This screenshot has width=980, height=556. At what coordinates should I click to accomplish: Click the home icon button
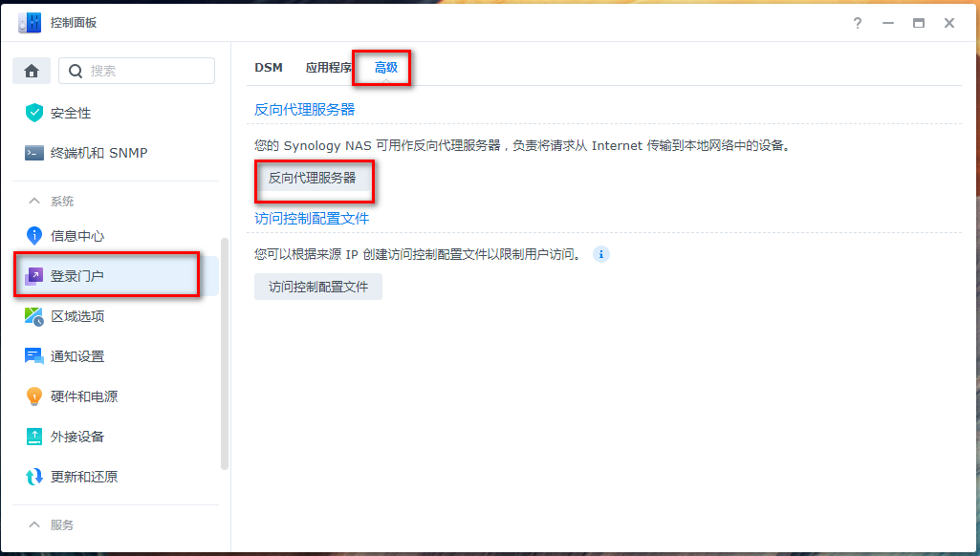click(32, 71)
